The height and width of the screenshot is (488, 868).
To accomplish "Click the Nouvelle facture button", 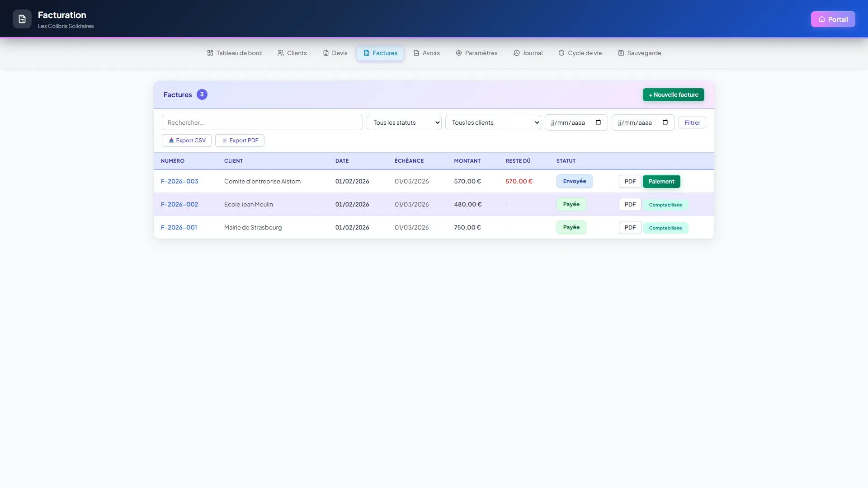I will click(674, 94).
